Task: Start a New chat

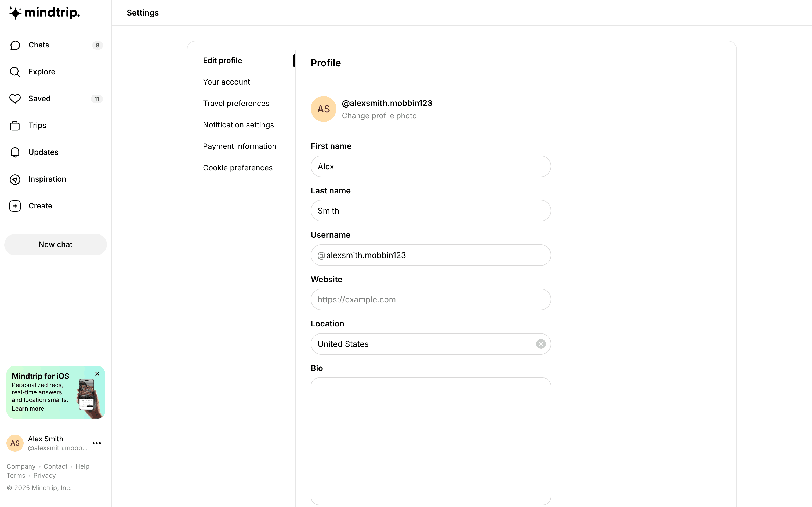Action: [55, 244]
